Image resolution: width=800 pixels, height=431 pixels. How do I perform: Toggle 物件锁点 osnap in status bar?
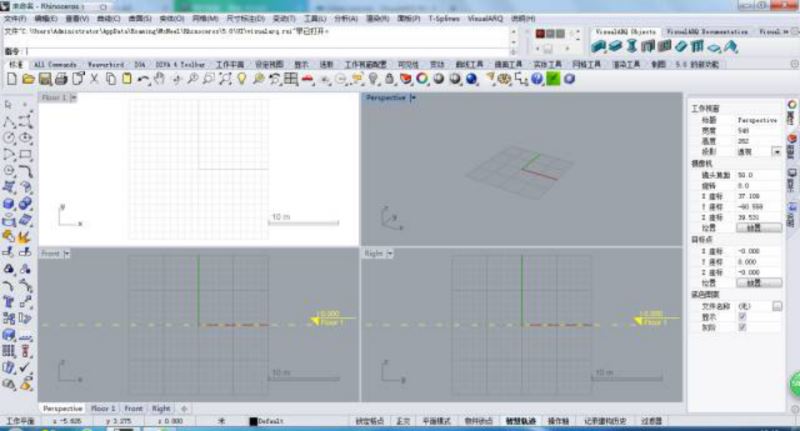point(478,421)
